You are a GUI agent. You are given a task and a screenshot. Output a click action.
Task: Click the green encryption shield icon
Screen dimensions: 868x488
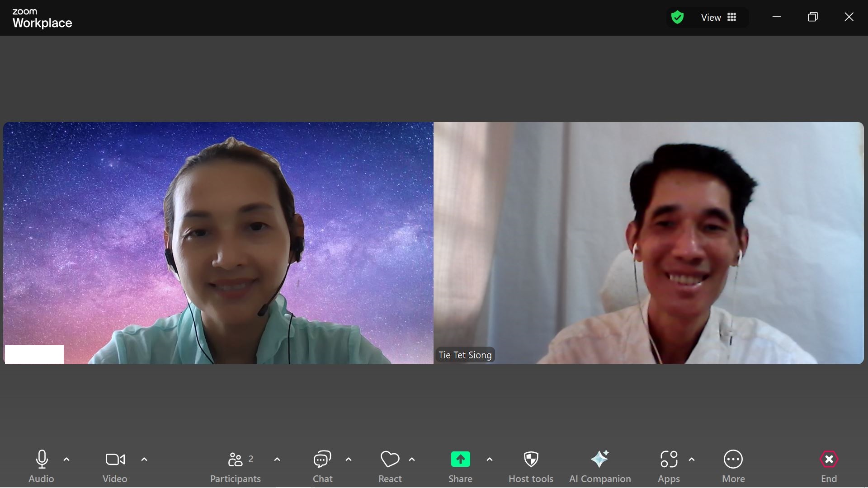[x=677, y=17]
